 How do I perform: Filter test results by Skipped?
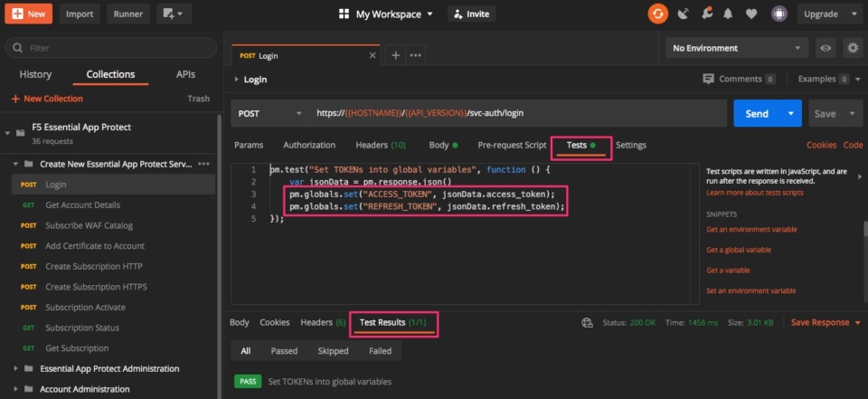[334, 351]
